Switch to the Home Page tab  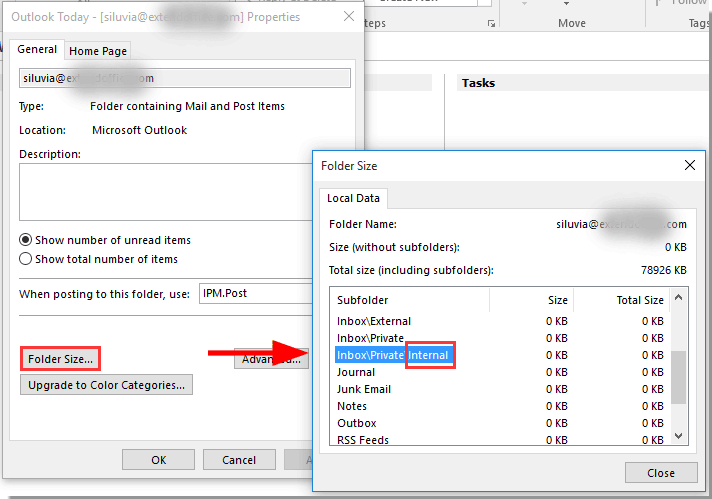98,51
